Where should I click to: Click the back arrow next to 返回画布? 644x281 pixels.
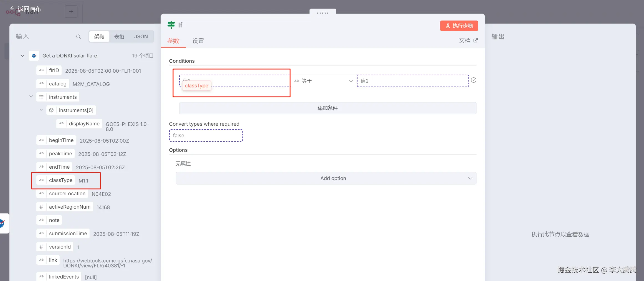click(x=12, y=9)
